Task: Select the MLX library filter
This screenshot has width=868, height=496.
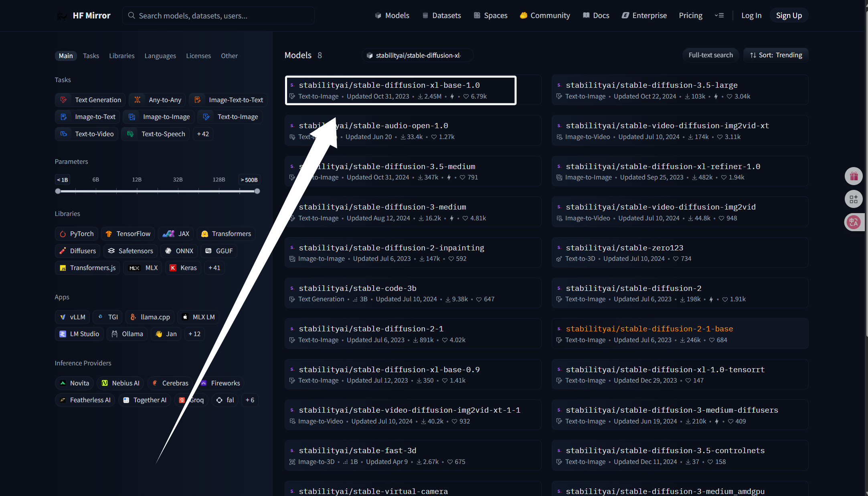Action: (x=143, y=268)
